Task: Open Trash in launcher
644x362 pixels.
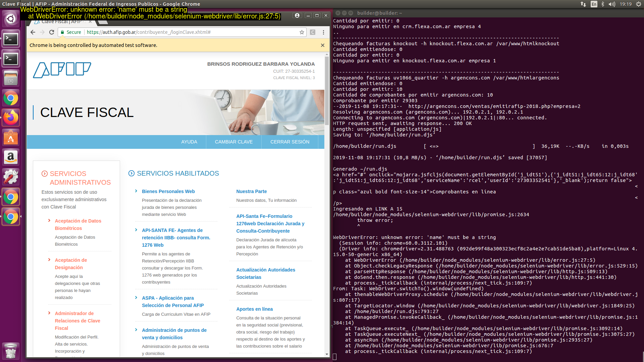Action: point(11,351)
